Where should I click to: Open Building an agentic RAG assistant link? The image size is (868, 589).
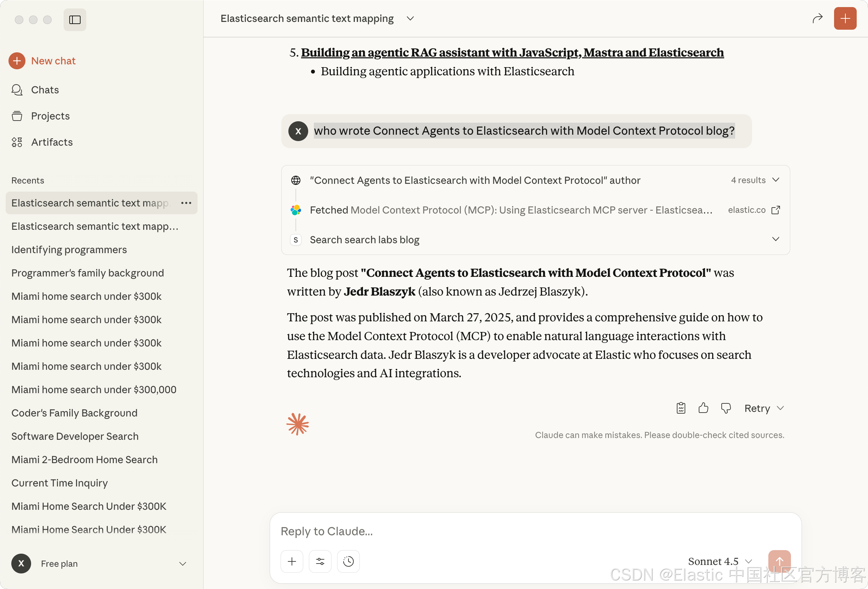[512, 53]
